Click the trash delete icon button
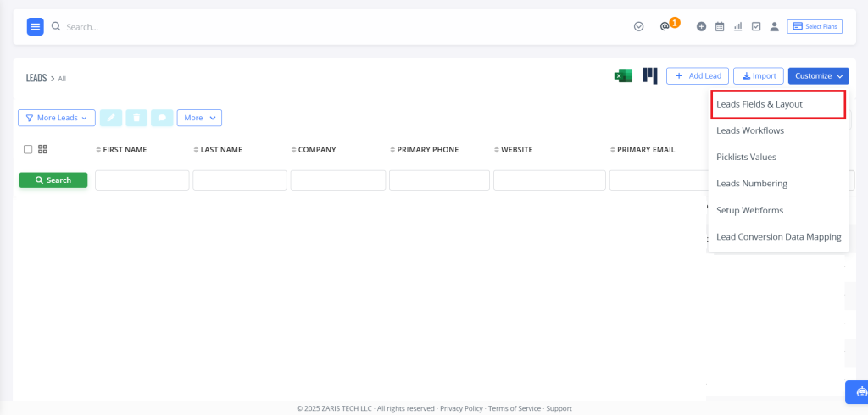 (x=136, y=118)
